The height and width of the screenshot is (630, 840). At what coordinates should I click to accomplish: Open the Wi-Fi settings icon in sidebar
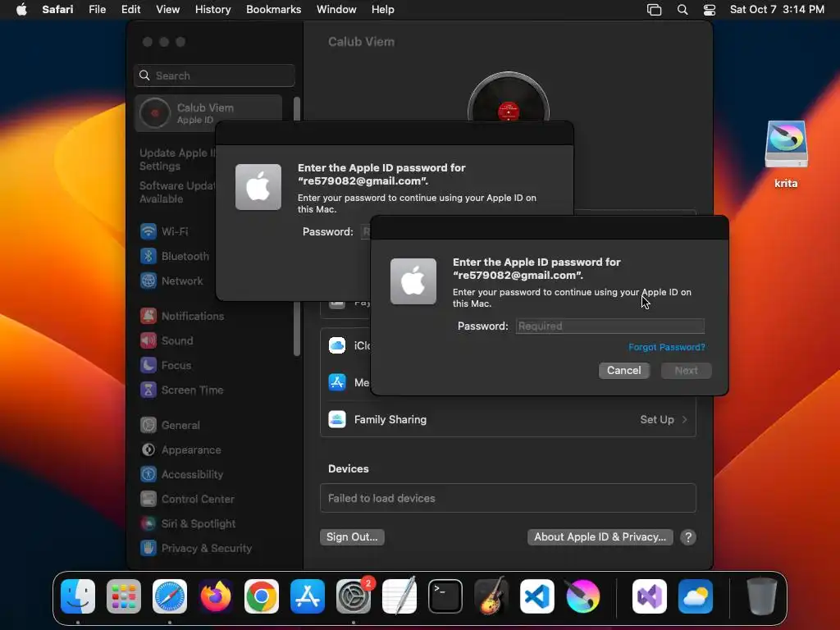(x=148, y=231)
